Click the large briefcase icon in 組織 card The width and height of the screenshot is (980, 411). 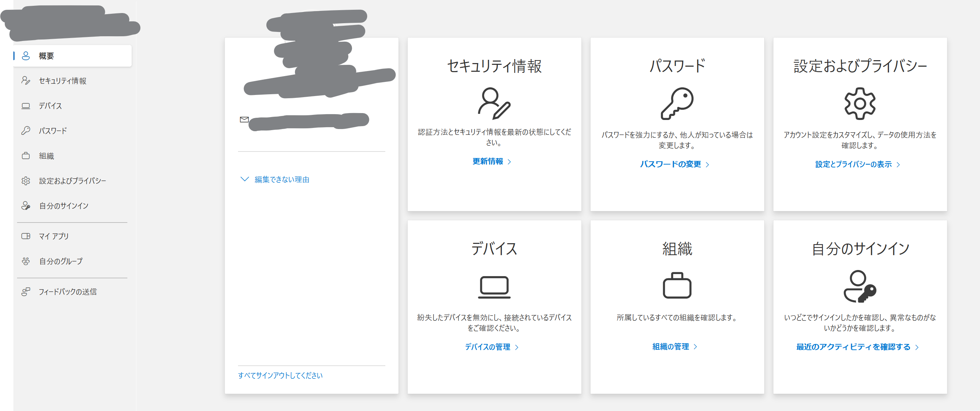coord(677,285)
